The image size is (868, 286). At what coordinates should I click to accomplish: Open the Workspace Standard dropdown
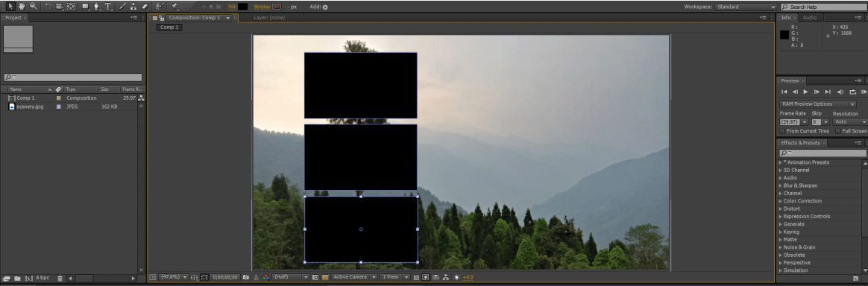click(746, 7)
